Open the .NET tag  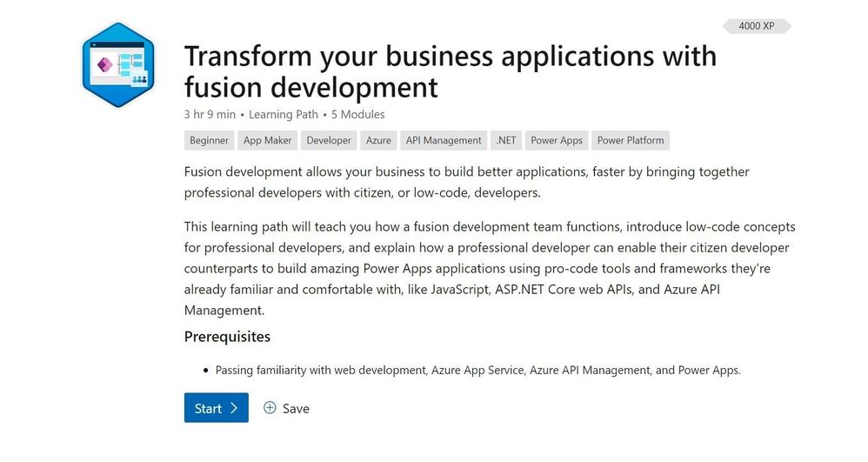(x=505, y=140)
